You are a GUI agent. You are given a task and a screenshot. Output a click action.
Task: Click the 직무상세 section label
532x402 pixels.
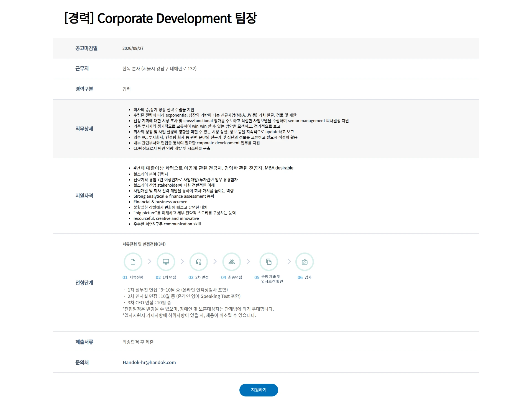coord(84,129)
